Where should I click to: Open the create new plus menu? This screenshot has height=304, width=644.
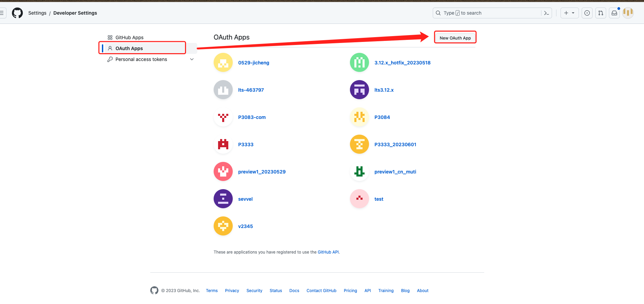coord(569,13)
